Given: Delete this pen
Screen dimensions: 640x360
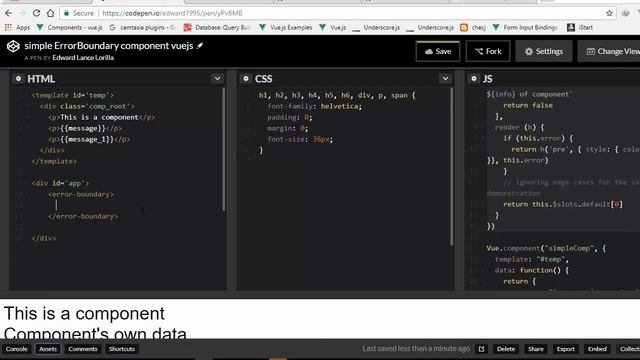Looking at the screenshot, I should pyautogui.click(x=506, y=349).
